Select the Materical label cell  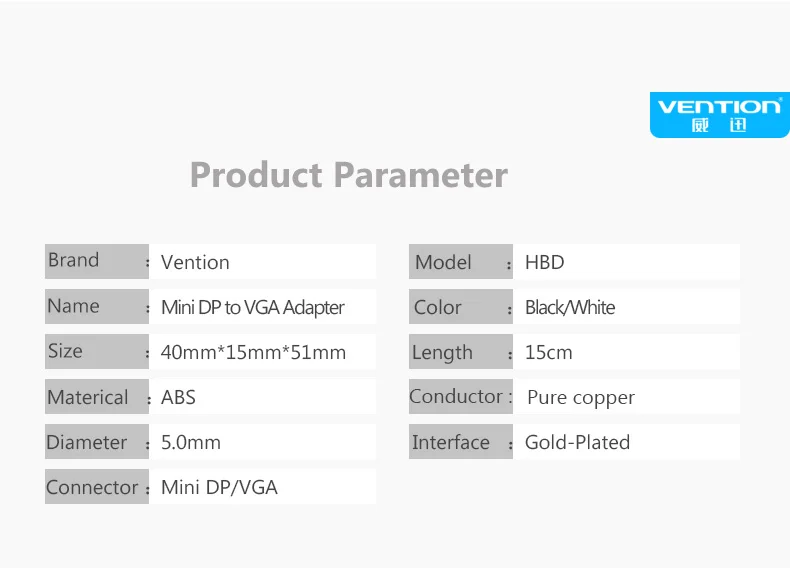pos(97,396)
